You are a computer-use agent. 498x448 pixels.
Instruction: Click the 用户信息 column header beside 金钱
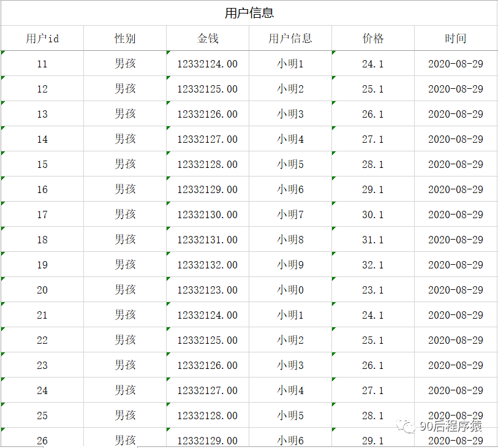click(290, 38)
